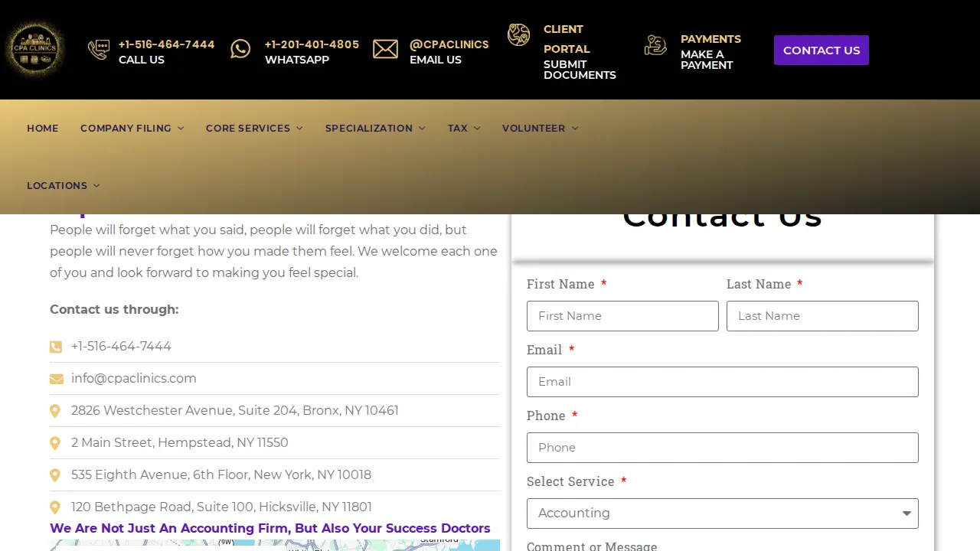
Task: Click the CPA Clinics logo
Action: coord(34,50)
